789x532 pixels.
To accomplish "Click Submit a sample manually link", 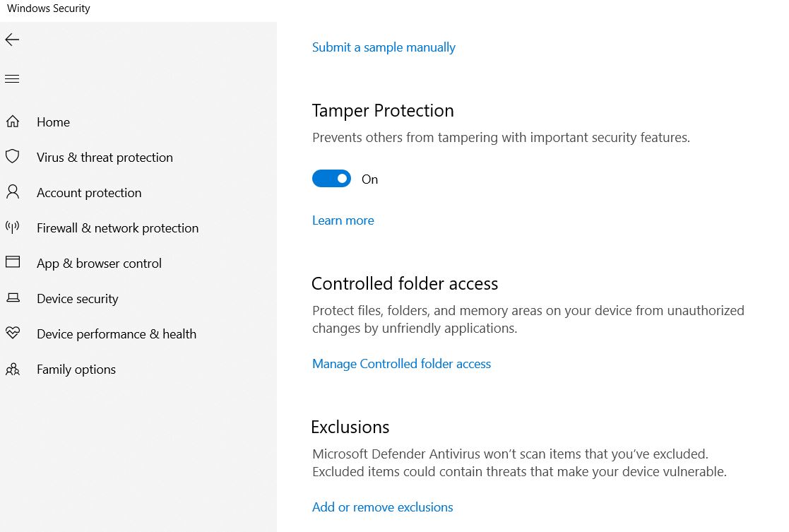I will 384,47.
